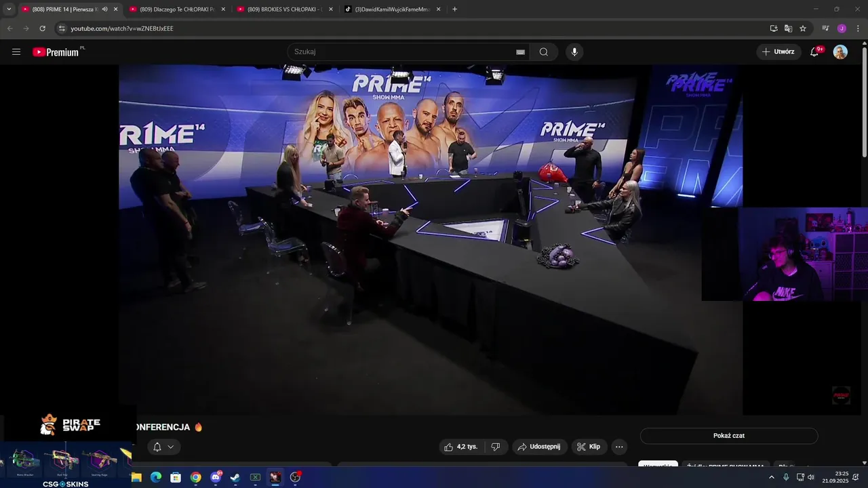Open the YouTube account avatar menu
The image size is (868, 488).
click(840, 52)
